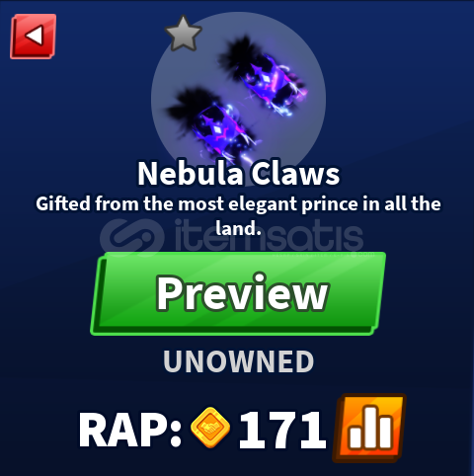The height and width of the screenshot is (476, 474).
Task: Click the upper claw in the item image
Action: pos(264,76)
